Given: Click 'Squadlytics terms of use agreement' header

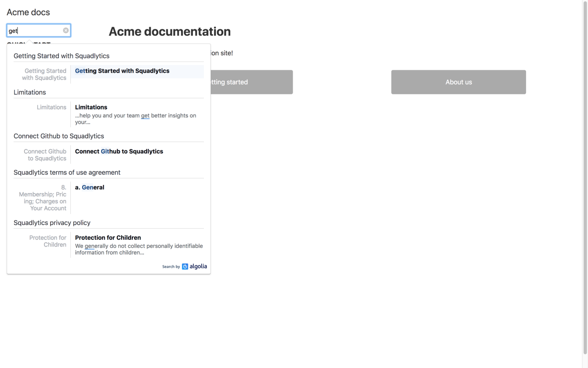Looking at the screenshot, I should click(x=67, y=172).
